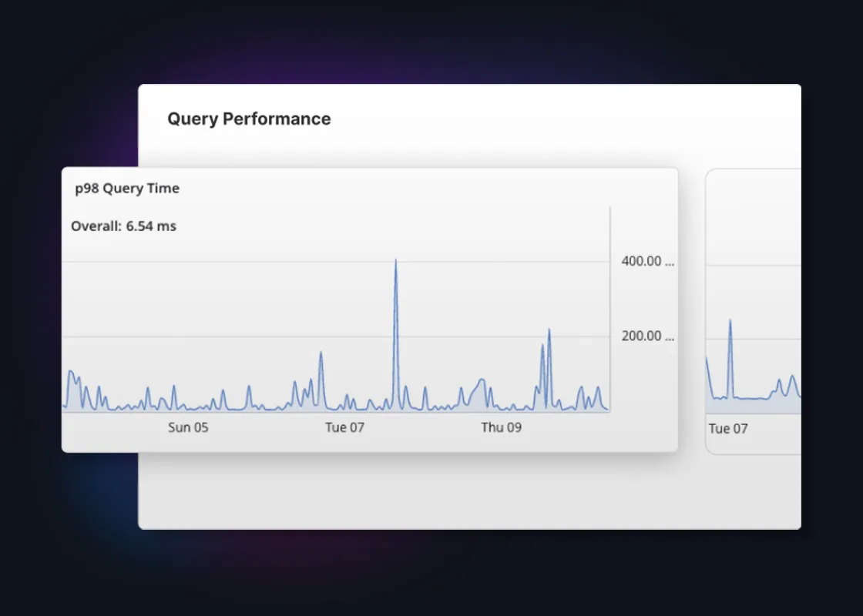This screenshot has height=616, width=863.
Task: Click Tue 07 label in p98 chart
Action: (344, 427)
